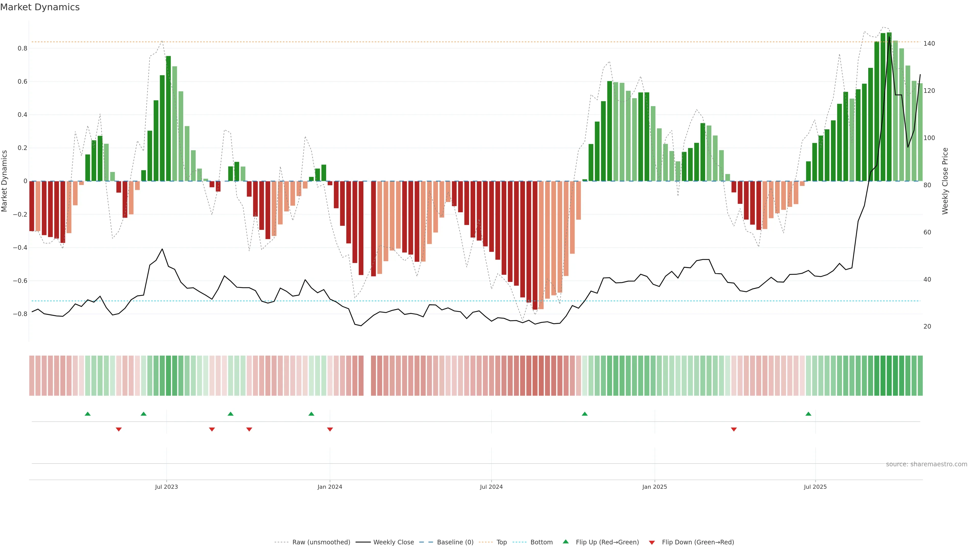Click the Market Dynamics chart title
980x551 pixels.
coord(40,7)
